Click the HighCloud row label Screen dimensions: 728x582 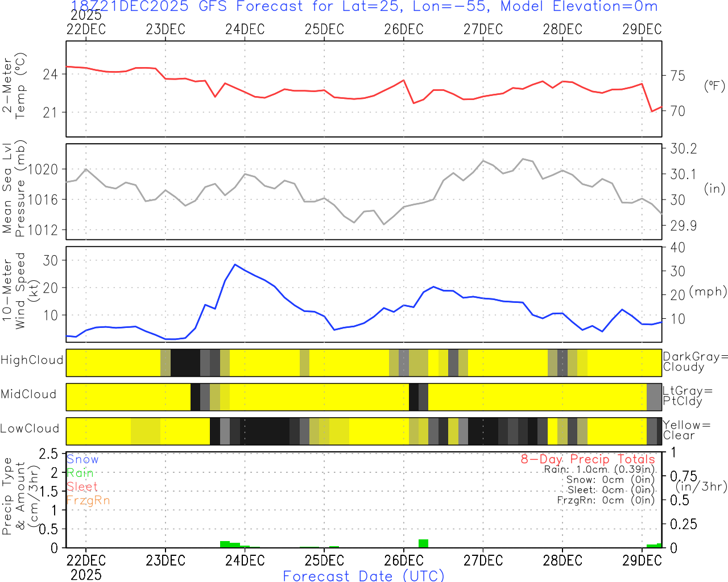click(32, 360)
